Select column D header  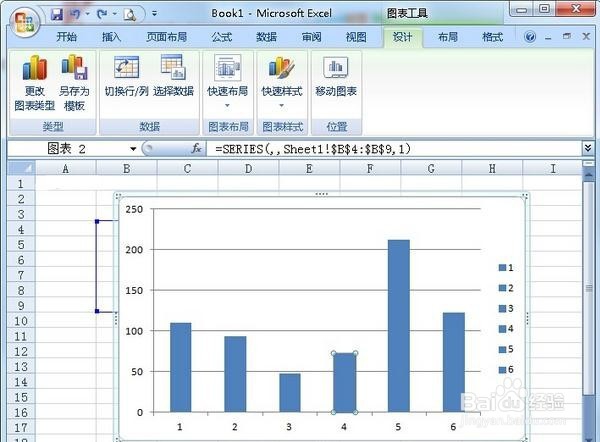pyautogui.click(x=248, y=168)
